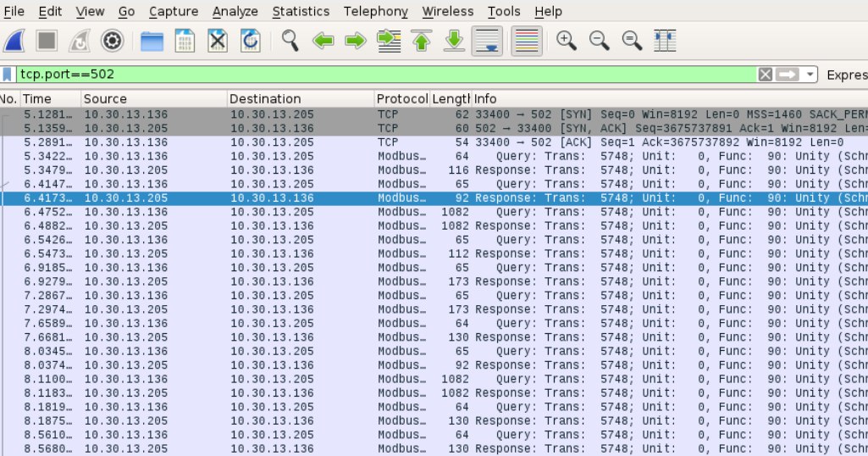Go to specified packet icon
The width and height of the screenshot is (868, 456).
[x=389, y=41]
